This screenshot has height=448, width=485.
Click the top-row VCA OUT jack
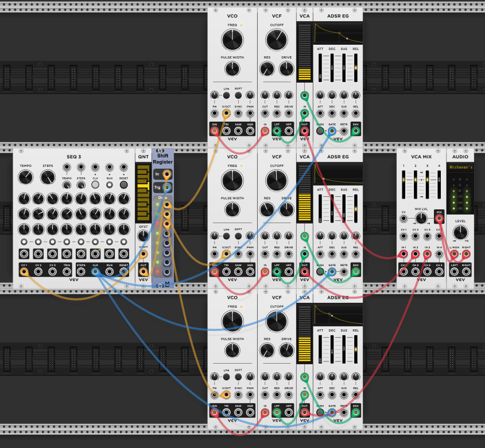pyautogui.click(x=305, y=131)
